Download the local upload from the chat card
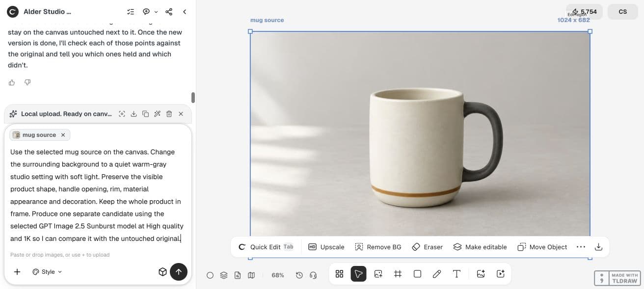The height and width of the screenshot is (289, 644). click(134, 114)
